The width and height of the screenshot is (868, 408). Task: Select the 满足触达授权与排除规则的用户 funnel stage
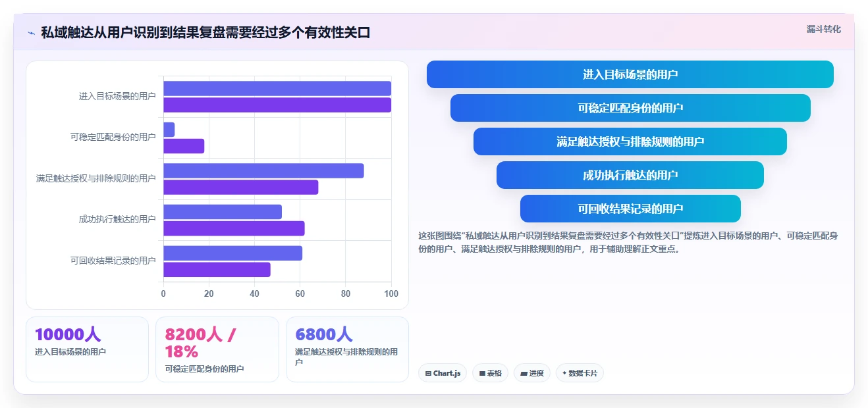pyautogui.click(x=630, y=141)
